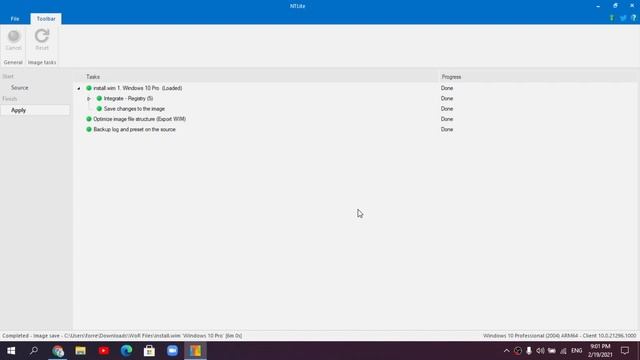The height and width of the screenshot is (360, 640).
Task: Click the microphone tray icon
Action: point(529,351)
